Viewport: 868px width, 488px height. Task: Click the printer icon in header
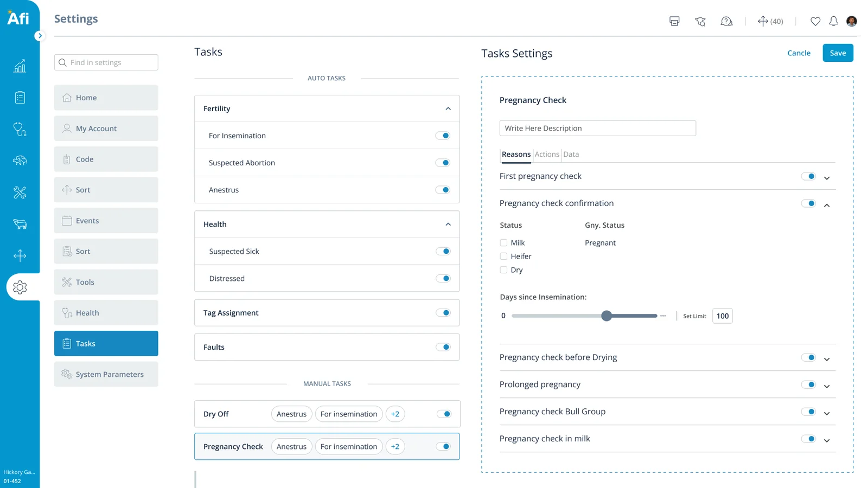point(674,21)
